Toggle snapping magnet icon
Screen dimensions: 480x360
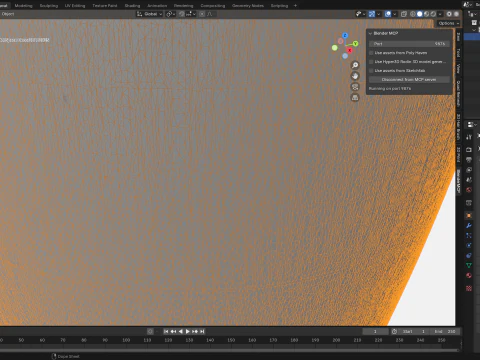182,14
